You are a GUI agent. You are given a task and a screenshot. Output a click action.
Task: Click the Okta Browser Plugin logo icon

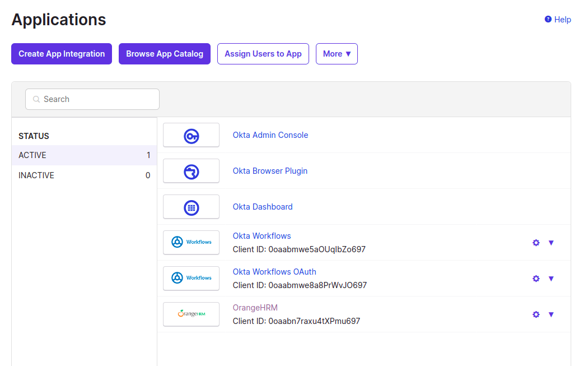(192, 172)
